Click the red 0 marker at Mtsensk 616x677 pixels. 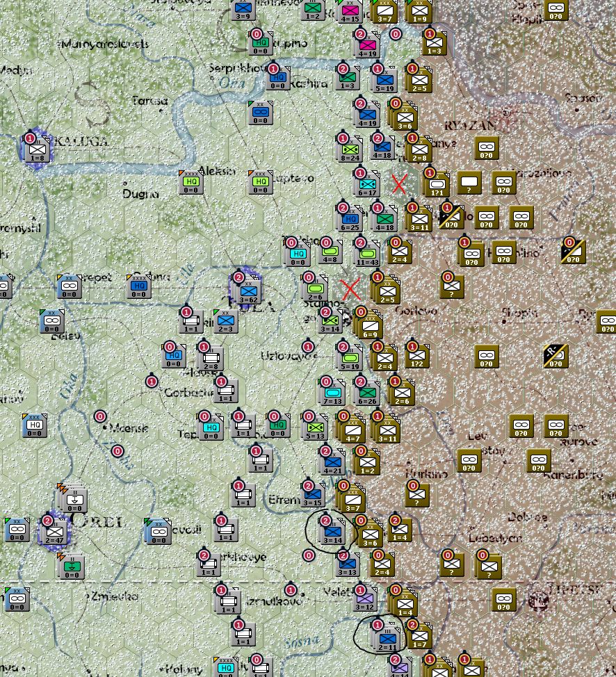[x=100, y=416]
